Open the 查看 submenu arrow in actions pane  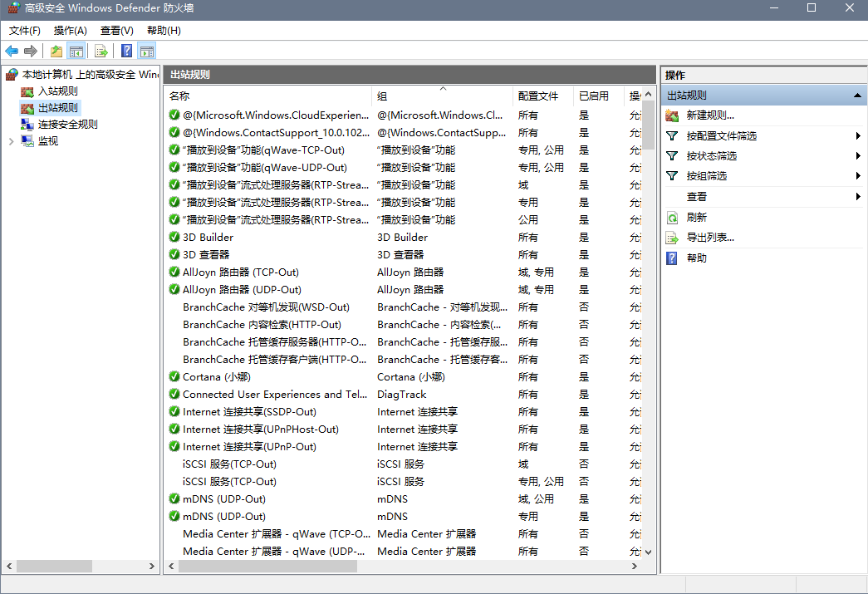pyautogui.click(x=857, y=196)
